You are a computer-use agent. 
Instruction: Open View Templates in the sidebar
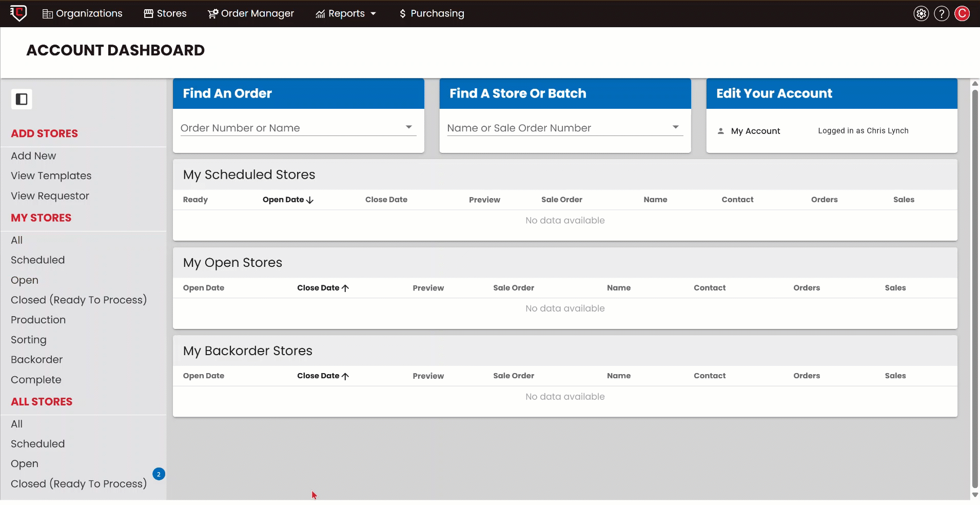(51, 176)
